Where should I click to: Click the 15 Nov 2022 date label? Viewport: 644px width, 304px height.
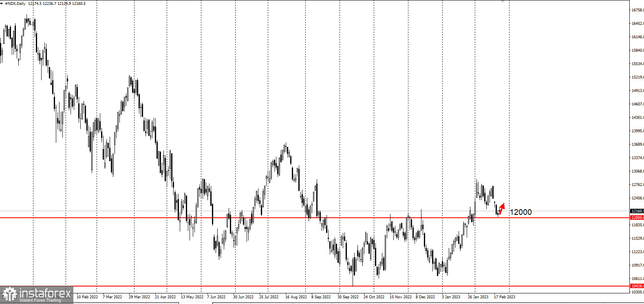[x=400, y=297]
